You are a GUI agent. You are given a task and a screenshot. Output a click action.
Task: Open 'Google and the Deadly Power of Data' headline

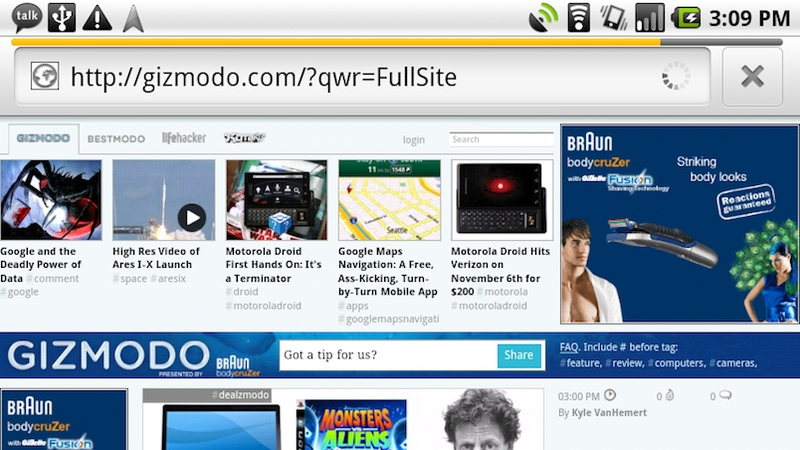tap(40, 264)
